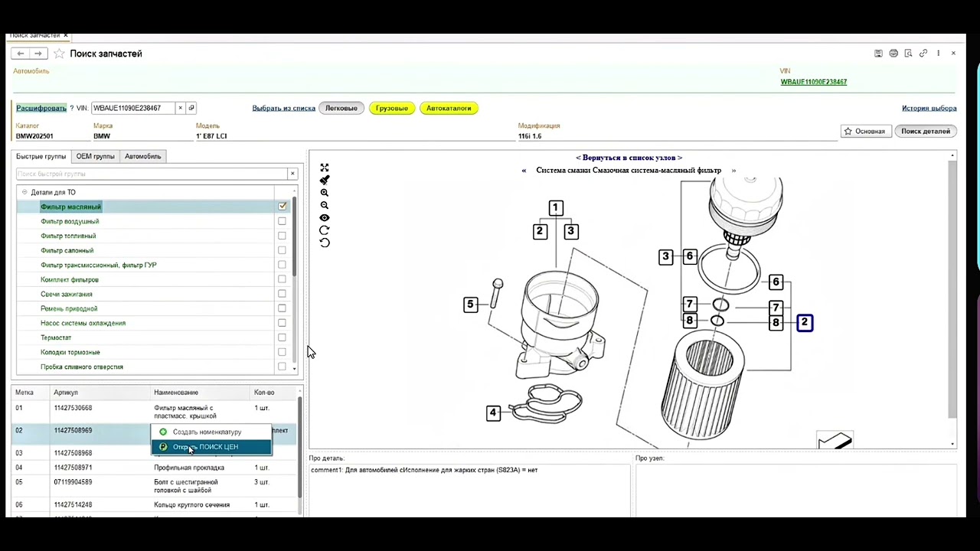Switch to the OEM группы tab

tap(95, 156)
